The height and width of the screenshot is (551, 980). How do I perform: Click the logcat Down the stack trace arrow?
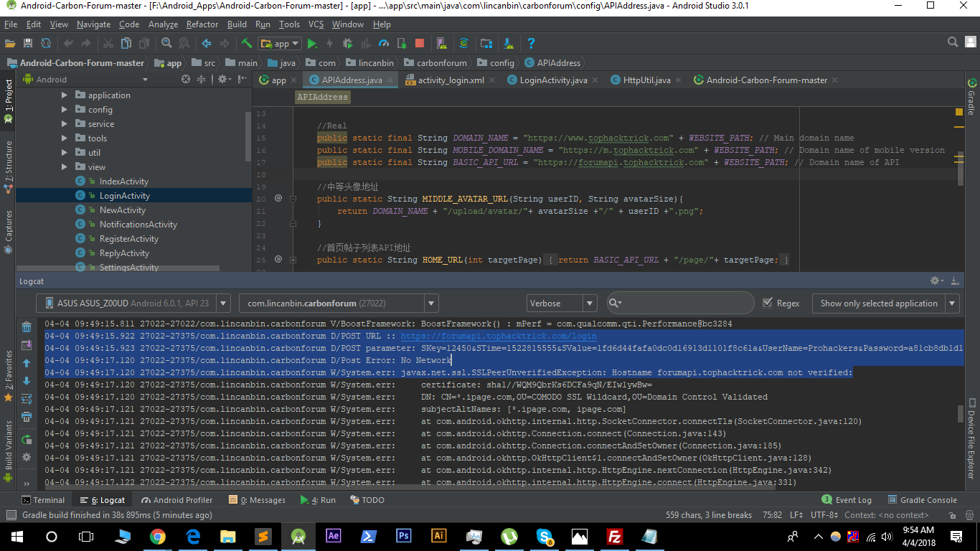[x=27, y=381]
